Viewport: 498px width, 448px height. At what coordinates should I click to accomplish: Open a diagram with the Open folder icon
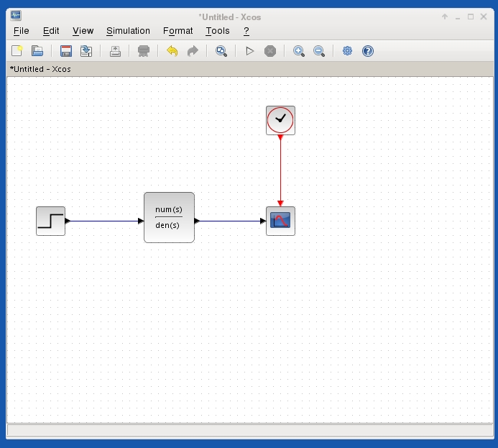(x=37, y=51)
